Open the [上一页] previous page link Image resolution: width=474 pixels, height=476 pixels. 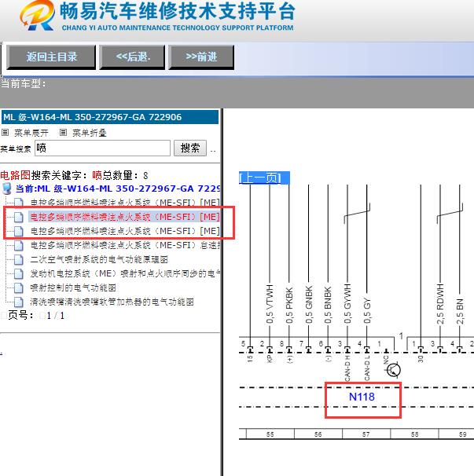[264, 178]
